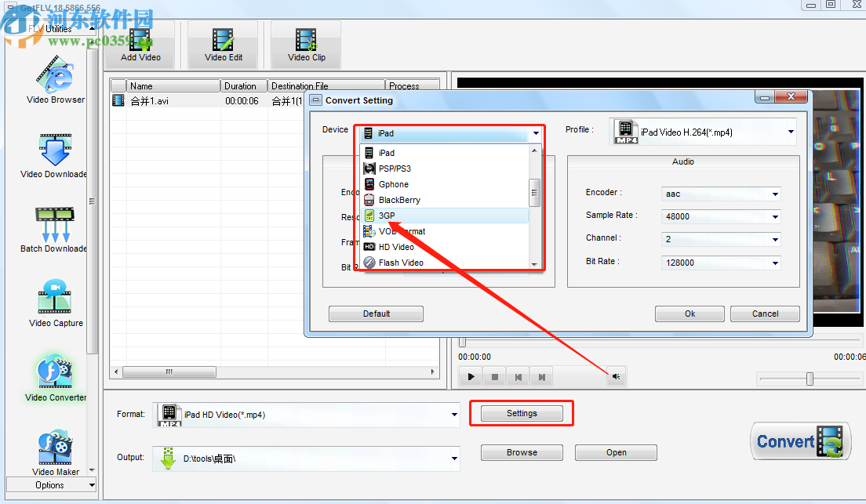Choose BlackBerry in the device list
The image size is (866, 504).
445,200
